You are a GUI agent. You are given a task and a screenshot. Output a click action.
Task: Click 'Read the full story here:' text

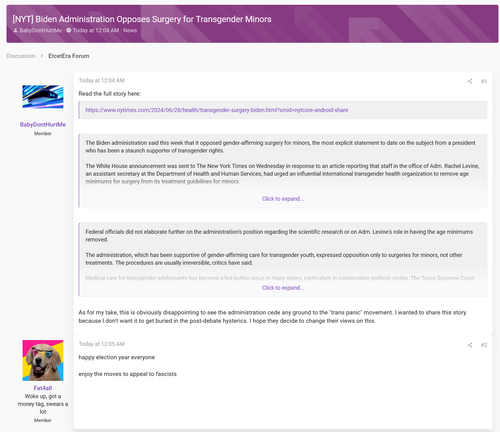tap(110, 94)
